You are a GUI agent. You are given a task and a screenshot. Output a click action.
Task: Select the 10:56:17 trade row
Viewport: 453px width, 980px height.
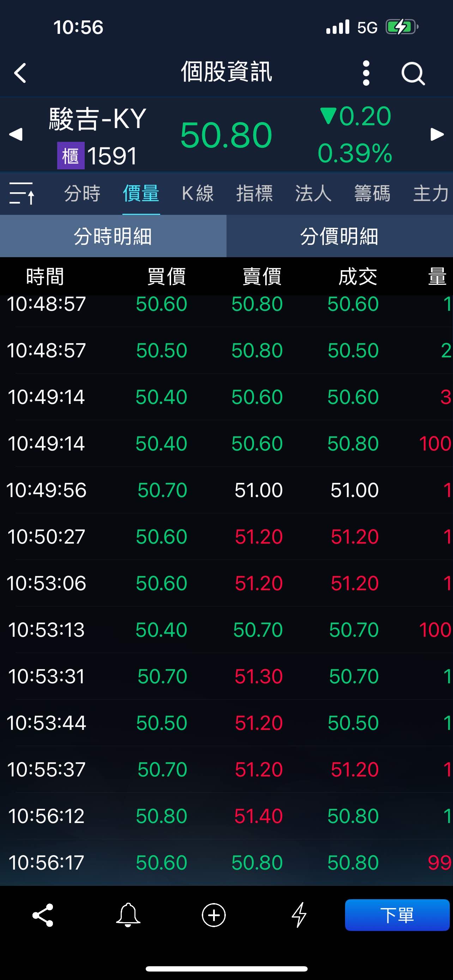pos(226,863)
